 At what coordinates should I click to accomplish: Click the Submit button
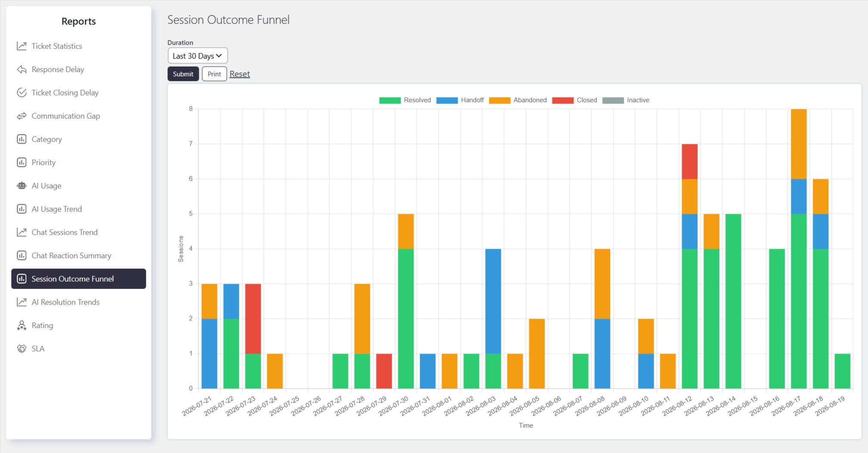click(x=183, y=74)
